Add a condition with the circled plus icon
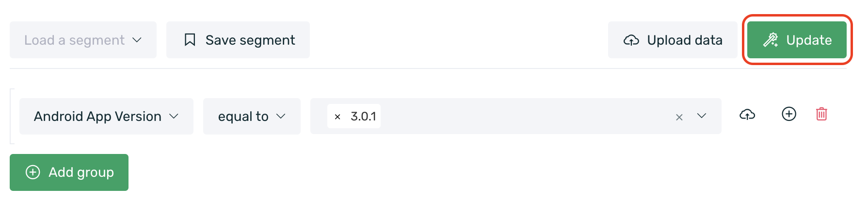 [789, 114]
